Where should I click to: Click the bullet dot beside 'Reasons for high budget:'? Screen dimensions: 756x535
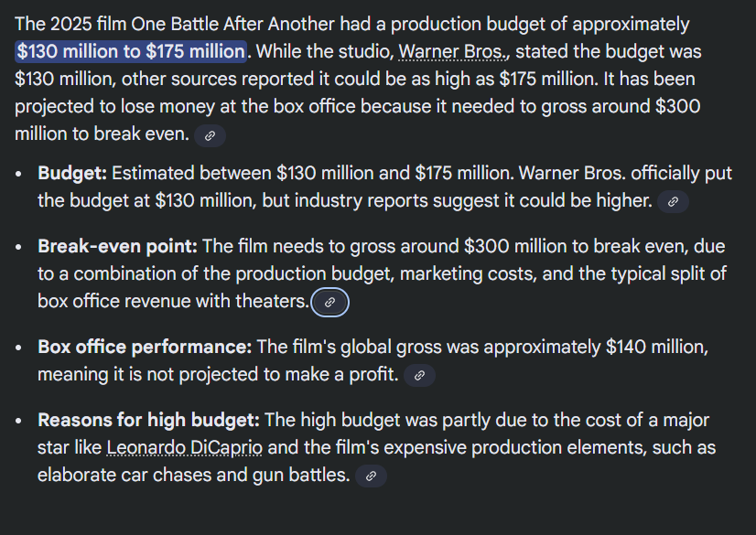pyautogui.click(x=19, y=421)
